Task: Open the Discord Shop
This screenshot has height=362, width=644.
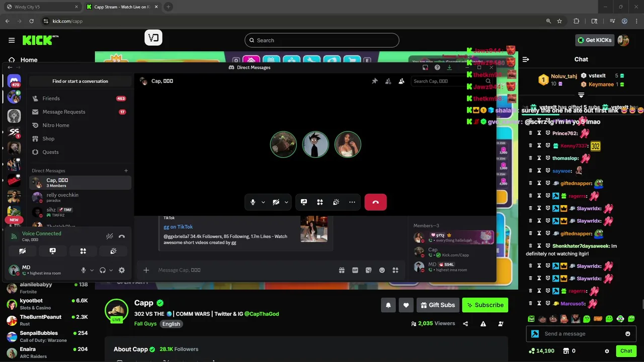Action: (x=80, y=139)
